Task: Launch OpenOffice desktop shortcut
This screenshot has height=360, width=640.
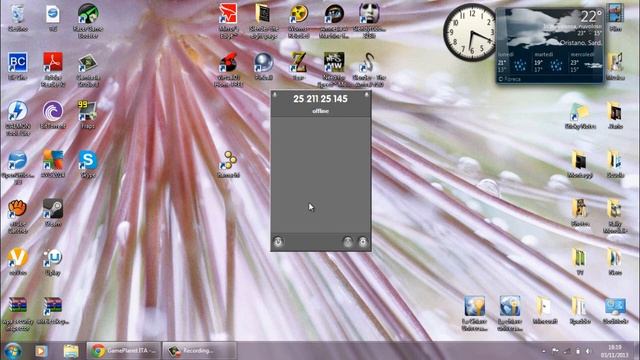Action: pyautogui.click(x=18, y=167)
